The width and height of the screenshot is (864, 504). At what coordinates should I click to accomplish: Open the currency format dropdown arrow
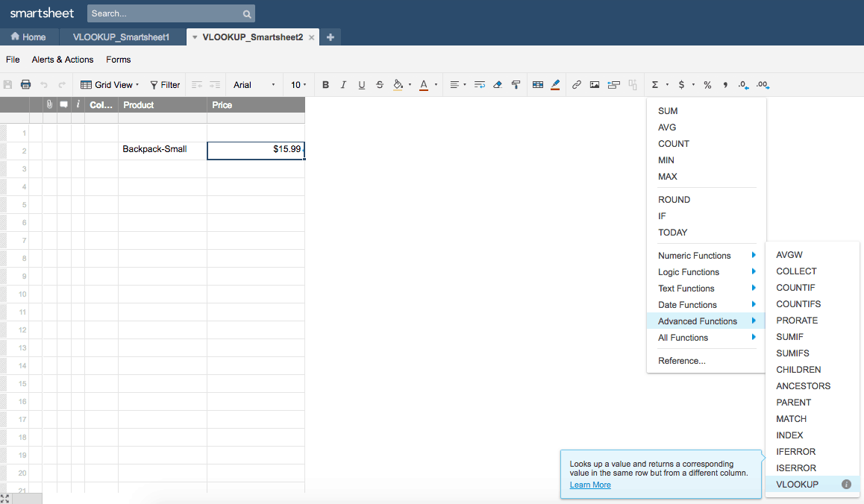[x=693, y=85]
